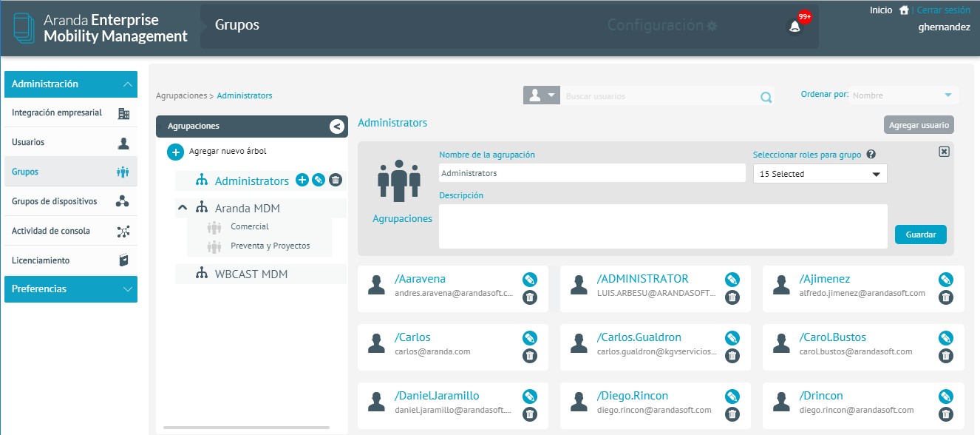Screen dimensions: 980x435
Task: Open the /Aaravena user name link
Action: (x=421, y=280)
